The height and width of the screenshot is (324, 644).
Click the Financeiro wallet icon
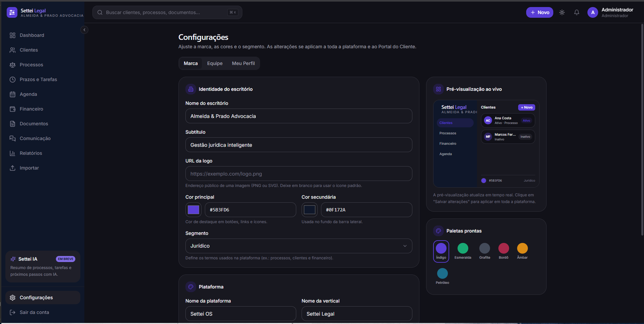click(13, 109)
